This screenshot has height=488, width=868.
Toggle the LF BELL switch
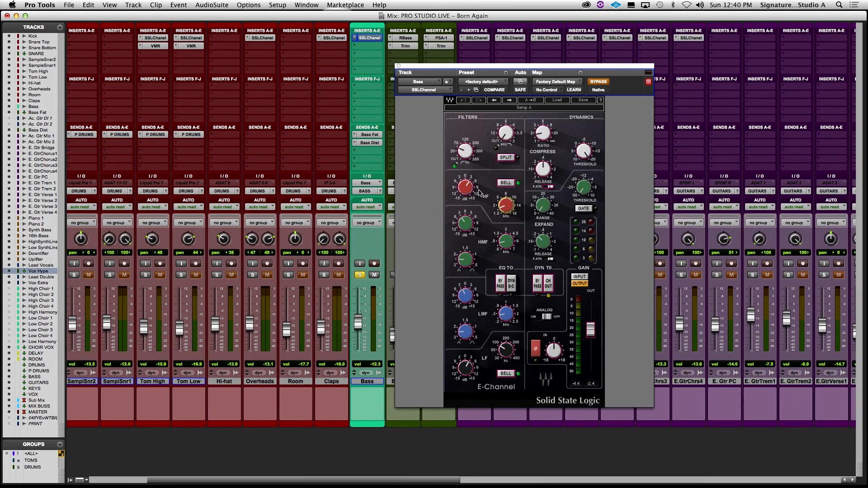(505, 373)
